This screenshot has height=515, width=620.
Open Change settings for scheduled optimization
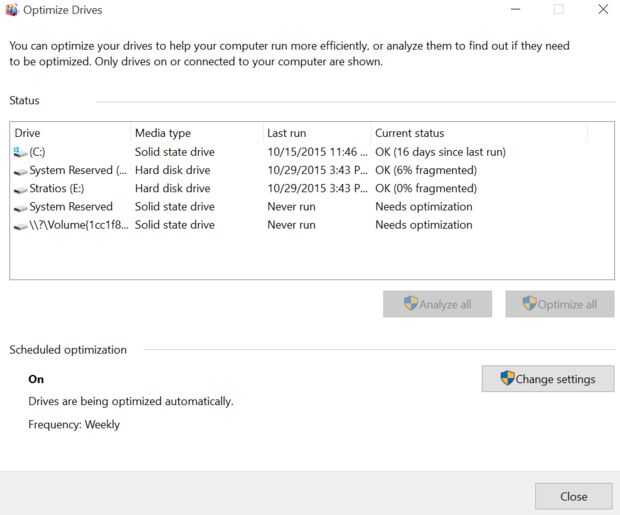[x=548, y=379]
